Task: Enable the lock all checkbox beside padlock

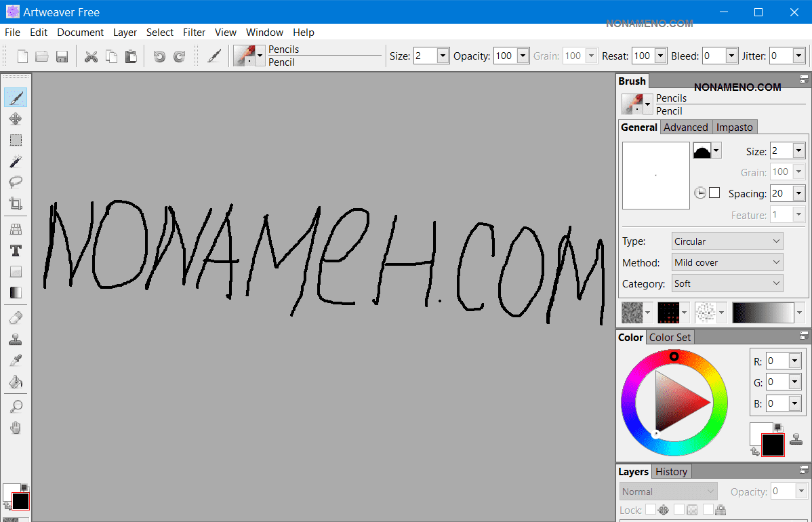Action: [x=708, y=510]
